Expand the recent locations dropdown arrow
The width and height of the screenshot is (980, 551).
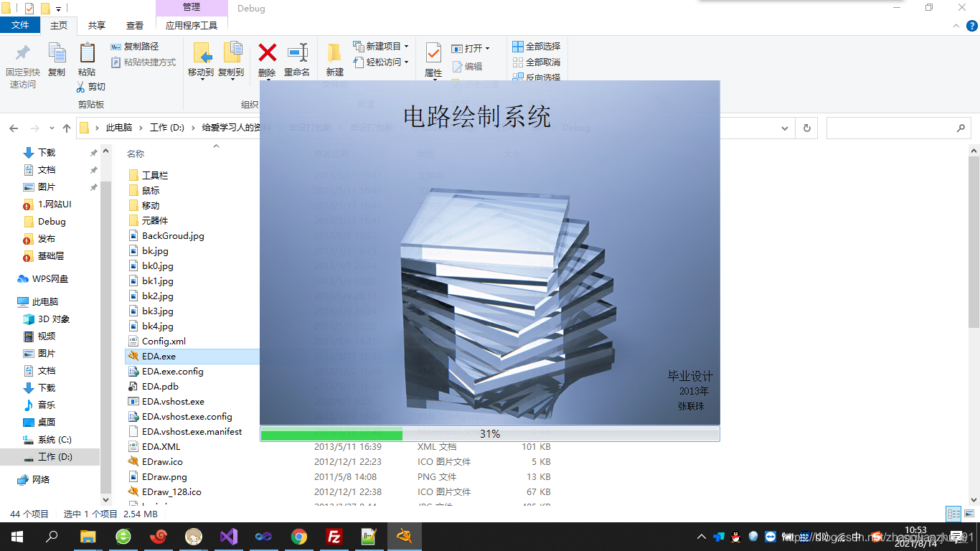pos(52,129)
